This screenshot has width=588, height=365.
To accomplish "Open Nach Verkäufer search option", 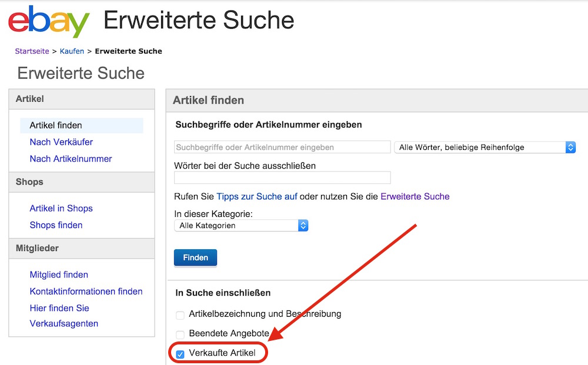I will click(61, 142).
